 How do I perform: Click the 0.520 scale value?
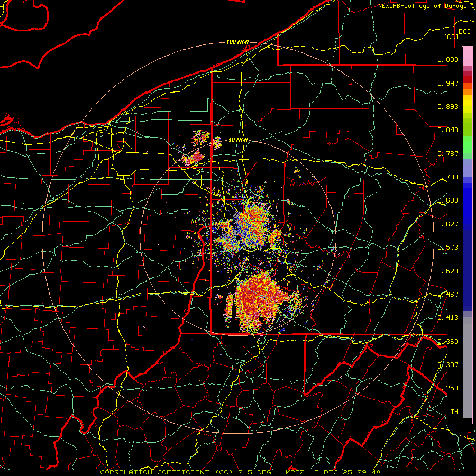[x=448, y=271]
